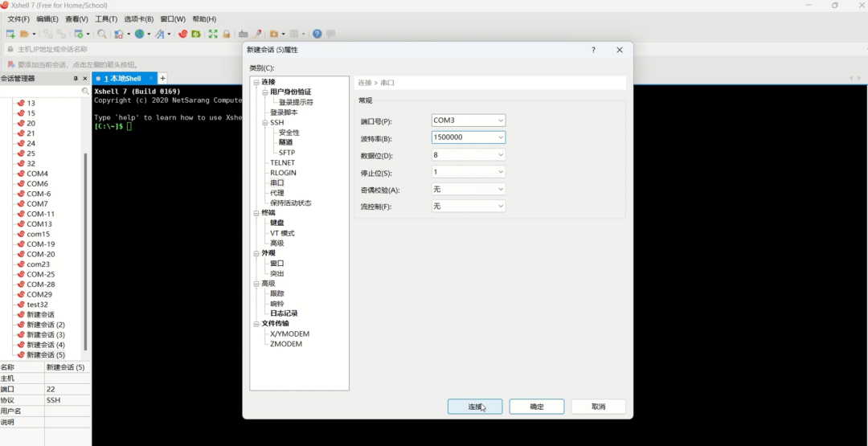The width and height of the screenshot is (868, 446).
Task: Select 代理 in the category tree
Action: pos(276,193)
